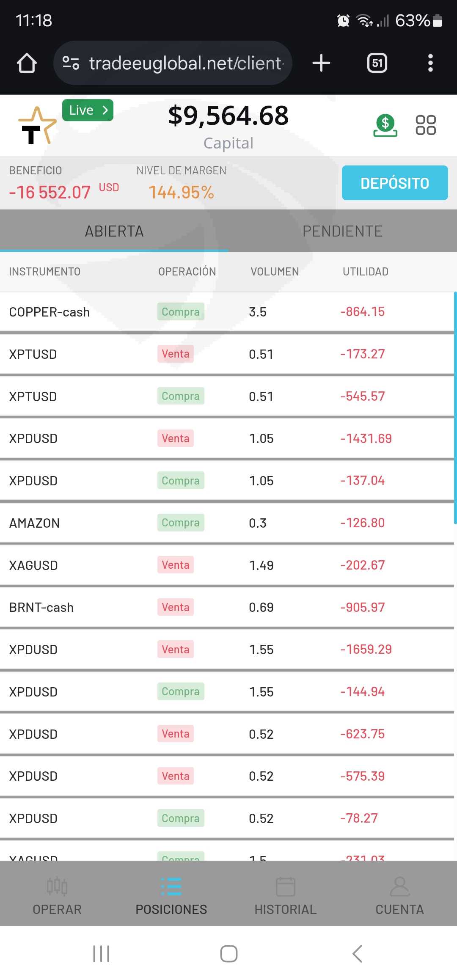
Task: Open the tab switcher showing 51 tabs
Action: 377,63
